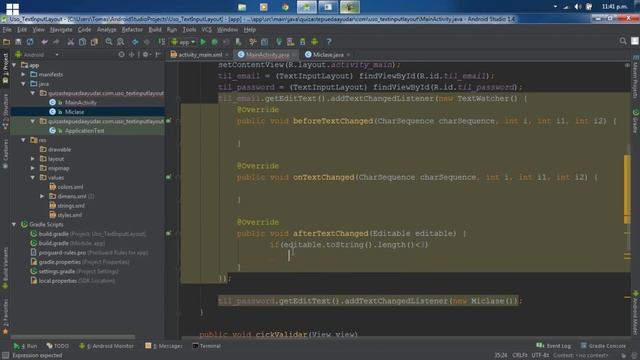640x360 pixels.
Task: Start debugging with the bug icon
Action: pyautogui.click(x=214, y=42)
